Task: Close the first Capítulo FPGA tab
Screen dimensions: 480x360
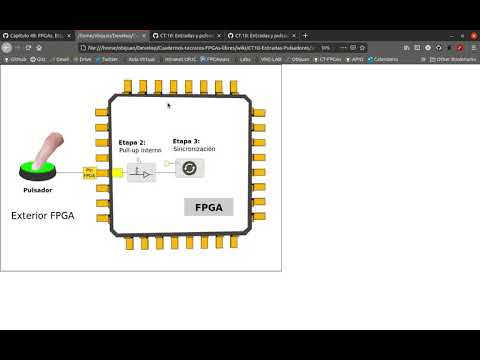Action: (x=69, y=36)
